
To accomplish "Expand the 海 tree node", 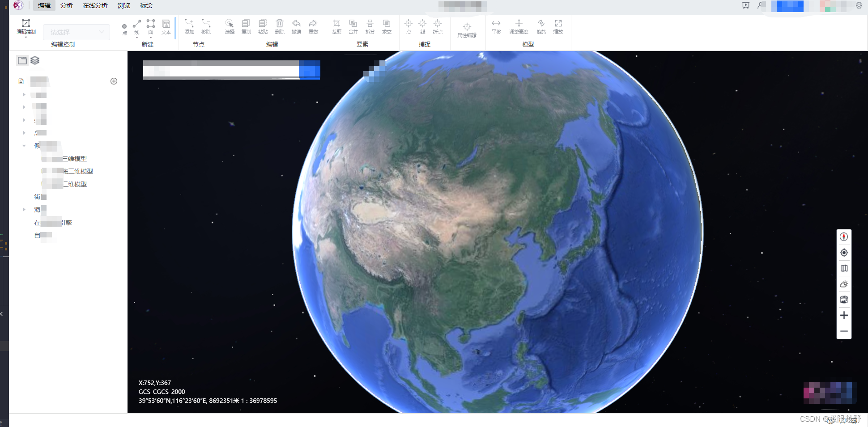I will click(x=24, y=209).
